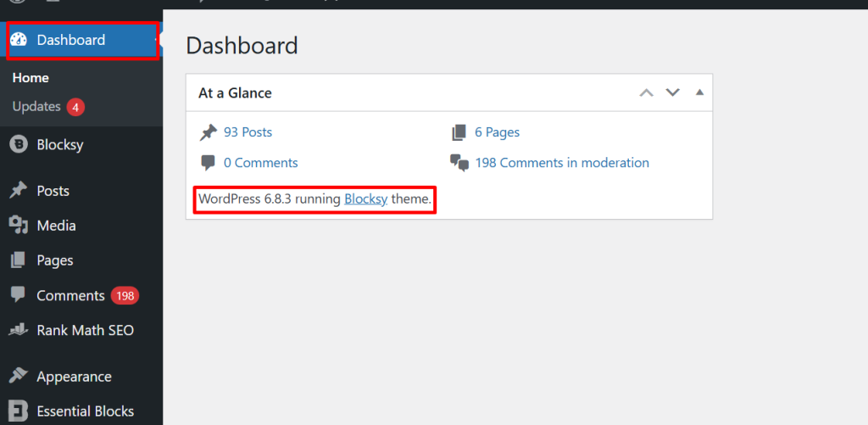Screen dimensions: 868x425
Task: Click the Comments speech bubble icon in sidebar
Action: tap(19, 295)
